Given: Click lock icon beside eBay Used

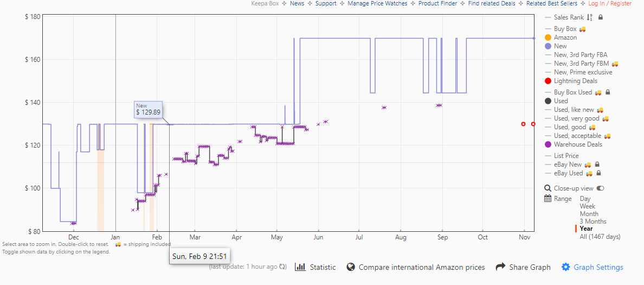Looking at the screenshot, I should (598, 173).
